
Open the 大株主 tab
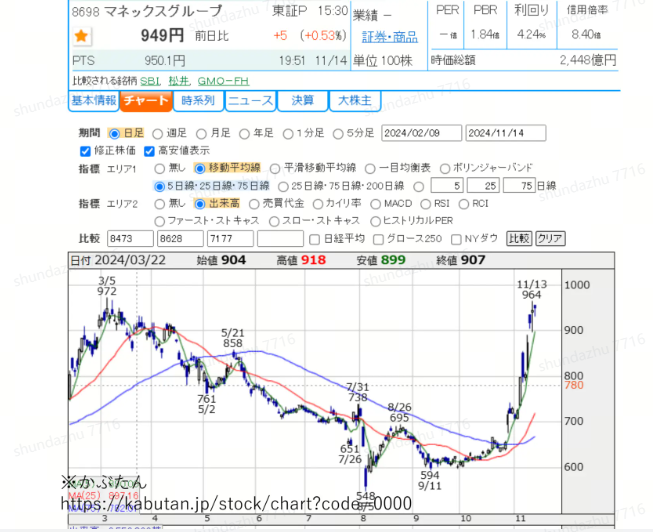click(355, 101)
